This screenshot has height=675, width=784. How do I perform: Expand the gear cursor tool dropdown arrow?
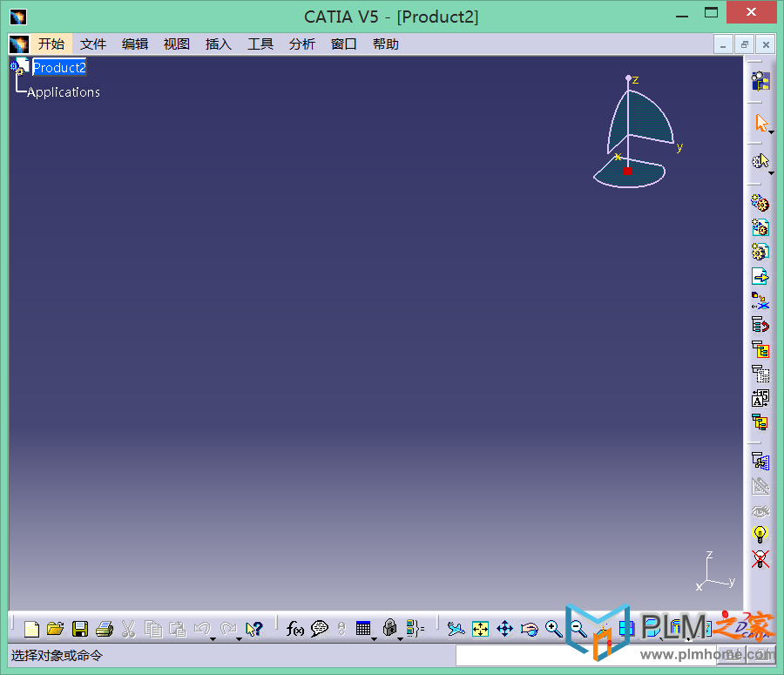coord(772,173)
